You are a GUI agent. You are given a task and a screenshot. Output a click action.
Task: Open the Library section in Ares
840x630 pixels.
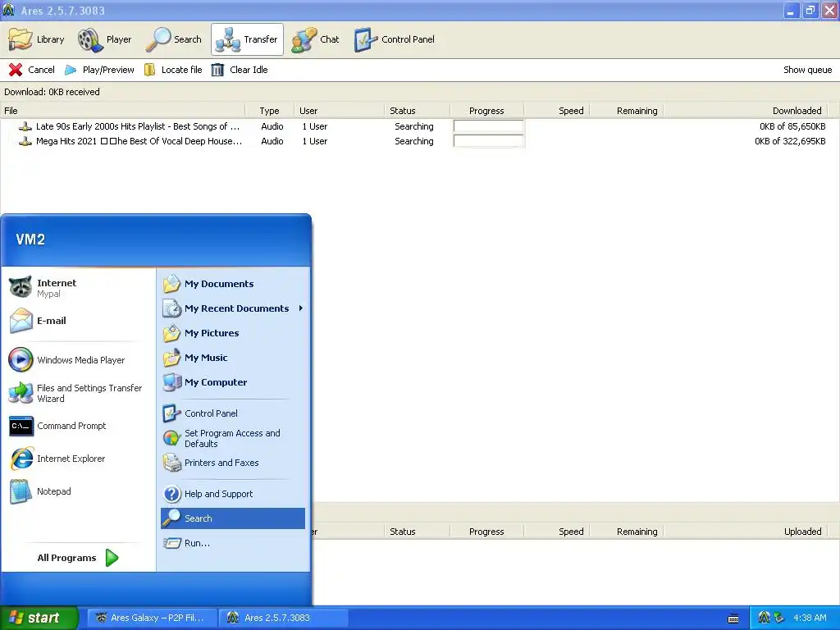[x=36, y=39]
